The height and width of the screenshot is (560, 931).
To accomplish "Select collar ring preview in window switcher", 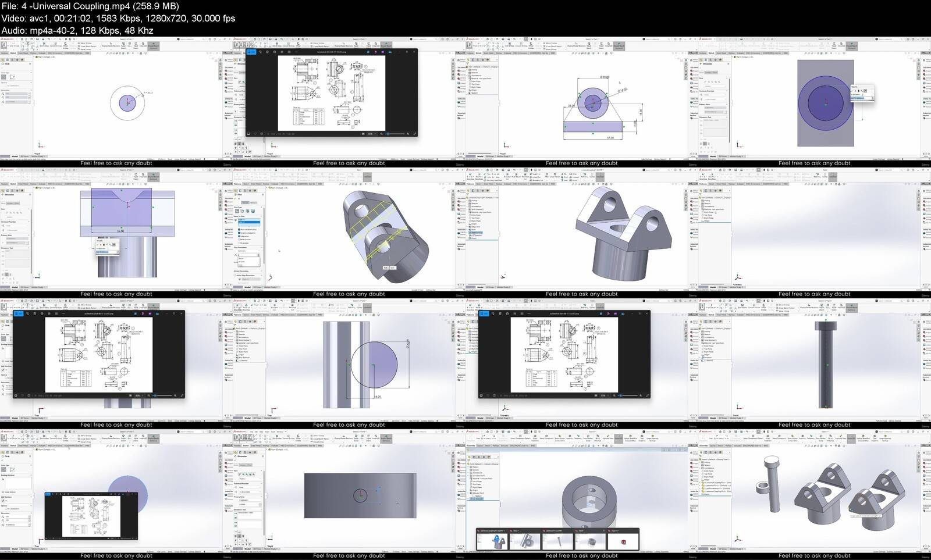I will (x=590, y=541).
